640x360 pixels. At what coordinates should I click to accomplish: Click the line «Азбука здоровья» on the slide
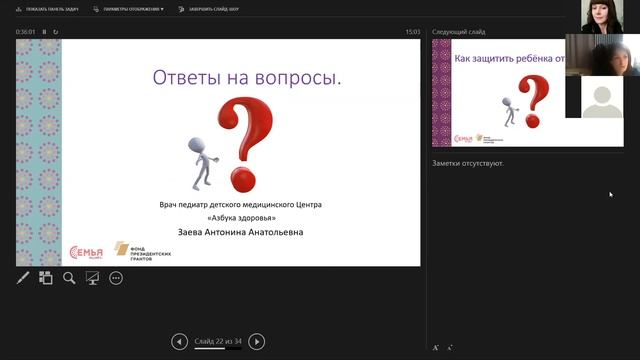[242, 218]
